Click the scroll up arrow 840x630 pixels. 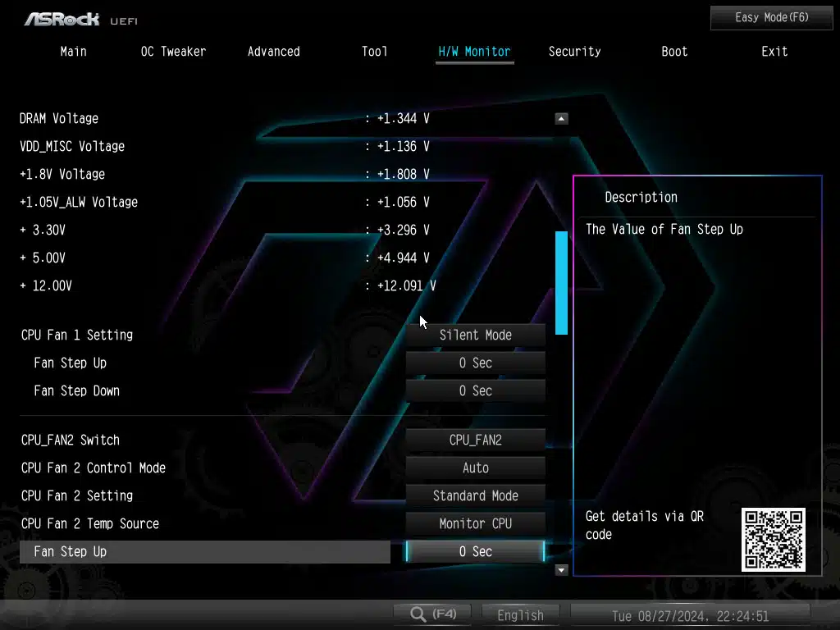point(561,118)
